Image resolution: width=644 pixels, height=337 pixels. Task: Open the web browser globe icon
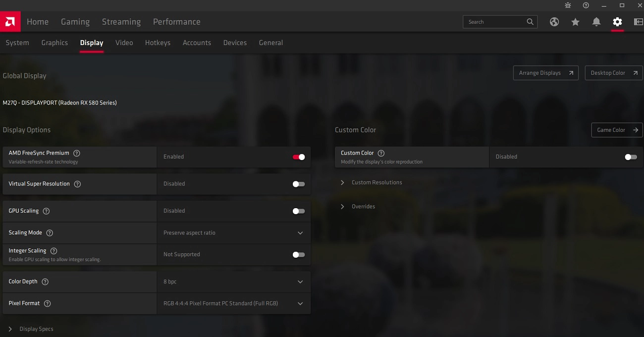tap(554, 22)
